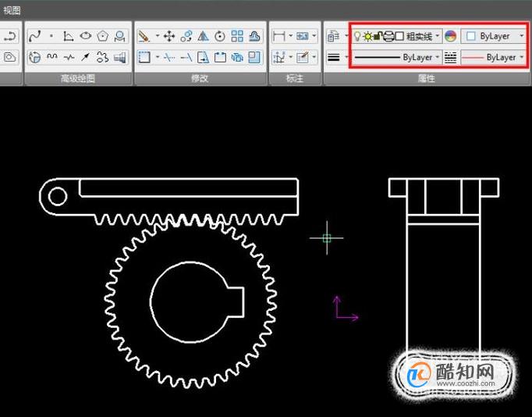Click the 属性 panel title
This screenshot has width=532, height=417.
[x=426, y=79]
